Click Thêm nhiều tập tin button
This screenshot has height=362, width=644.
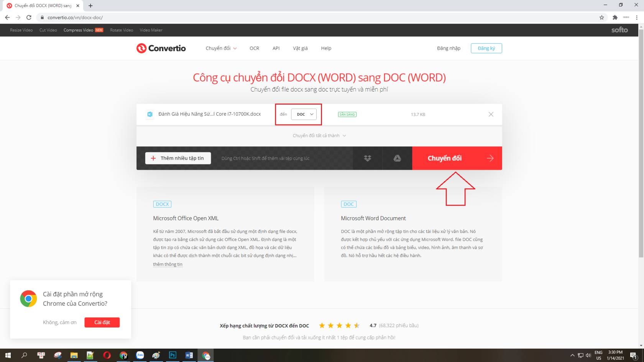(x=178, y=158)
